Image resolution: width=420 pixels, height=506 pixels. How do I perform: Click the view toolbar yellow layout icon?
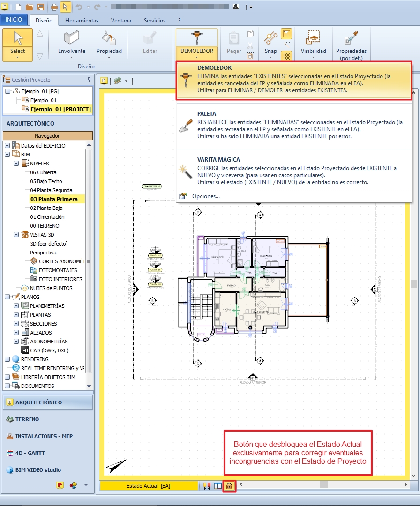104,81
